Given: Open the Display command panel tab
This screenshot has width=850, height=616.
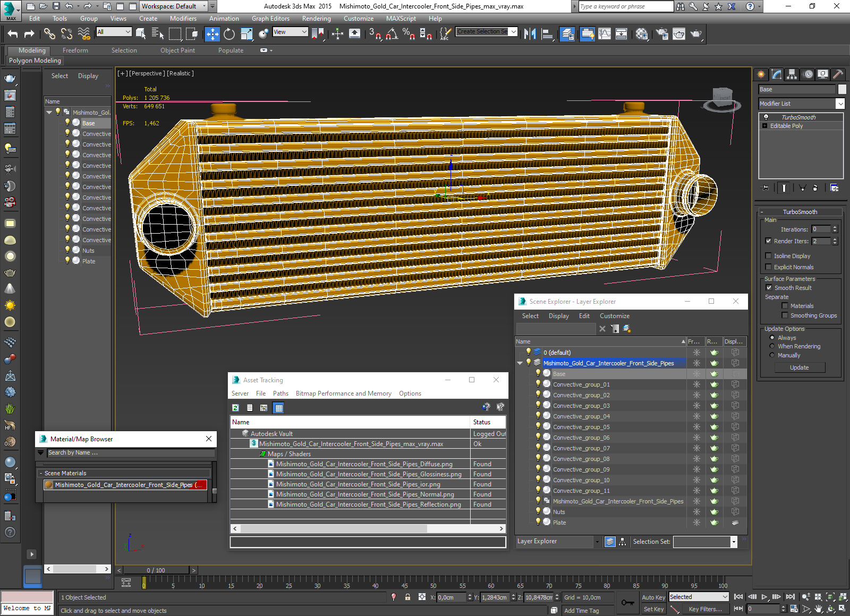Looking at the screenshot, I should [x=823, y=74].
